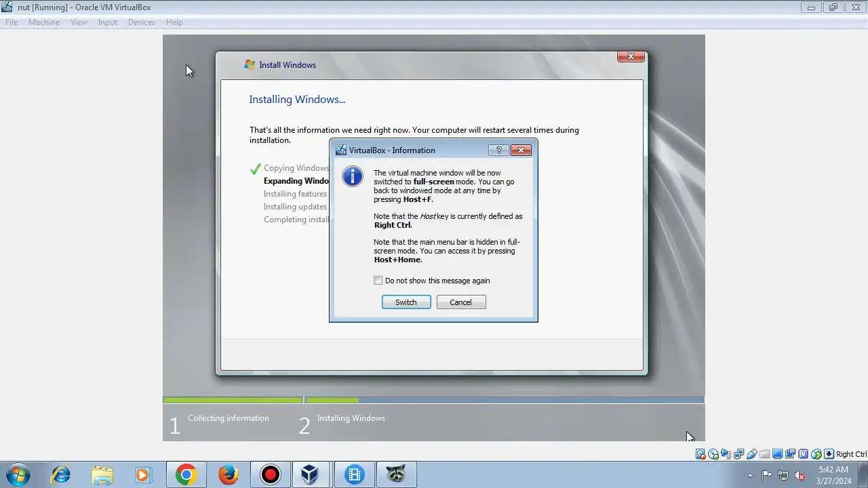Click the red record button app in taskbar
Viewport: 868px width, 488px height.
(x=271, y=474)
